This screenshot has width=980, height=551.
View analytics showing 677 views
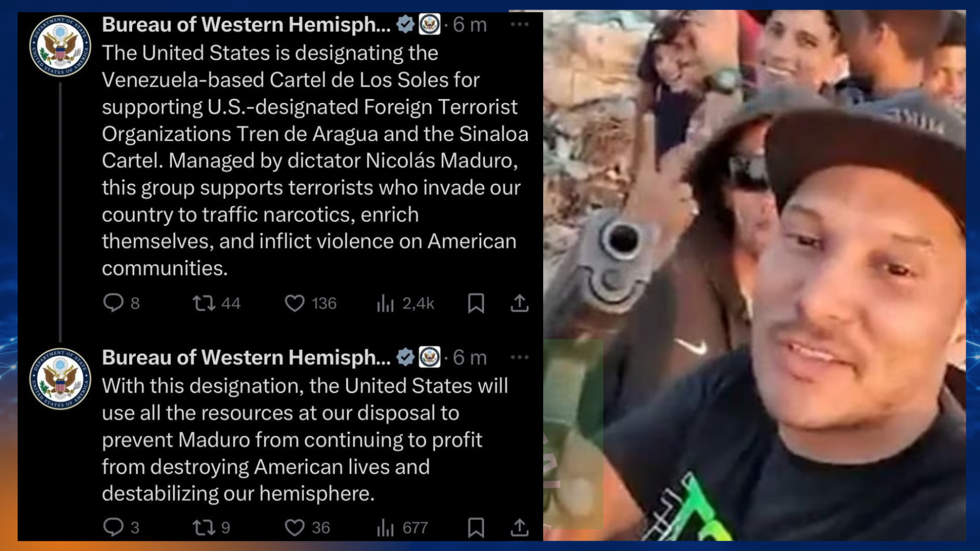pos(402,527)
